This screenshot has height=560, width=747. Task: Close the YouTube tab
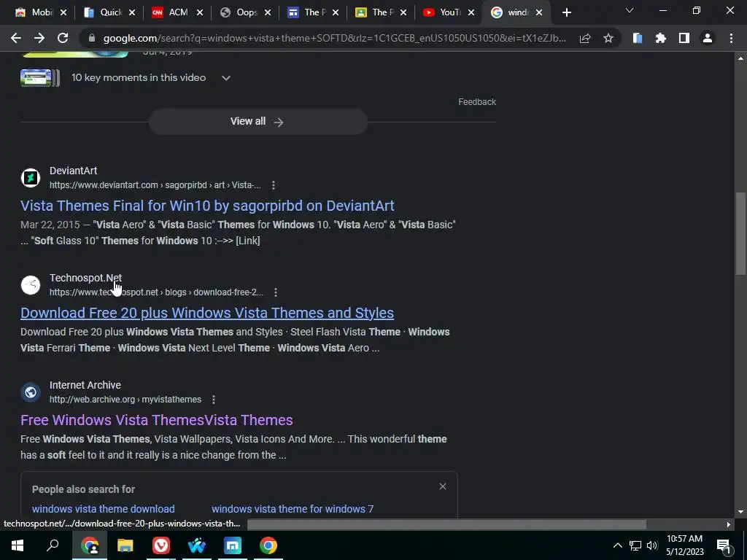pos(471,12)
